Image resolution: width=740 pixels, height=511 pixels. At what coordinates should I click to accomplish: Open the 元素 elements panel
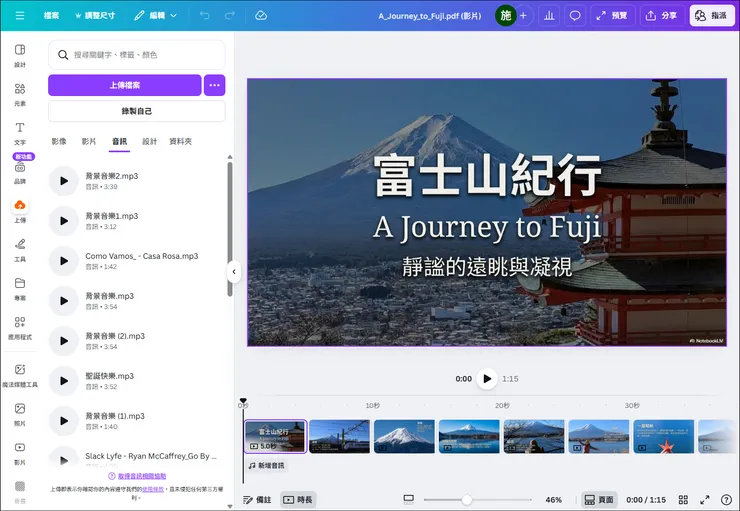pyautogui.click(x=20, y=94)
